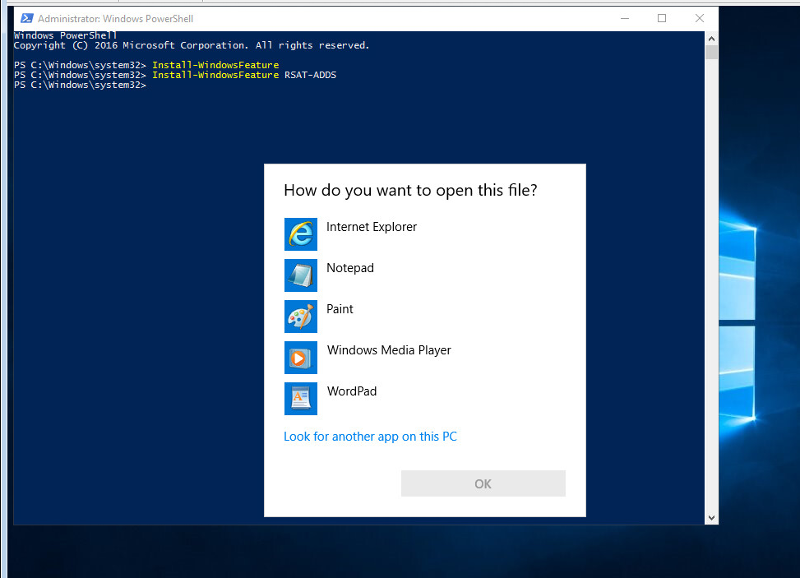Select the WordPad document icon
This screenshot has height=578, width=800.
coord(300,398)
